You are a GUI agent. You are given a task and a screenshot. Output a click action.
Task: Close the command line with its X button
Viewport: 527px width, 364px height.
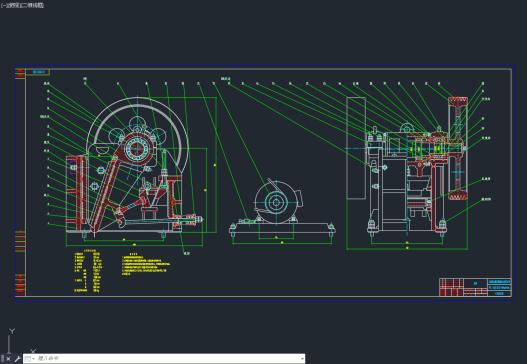coord(8,359)
